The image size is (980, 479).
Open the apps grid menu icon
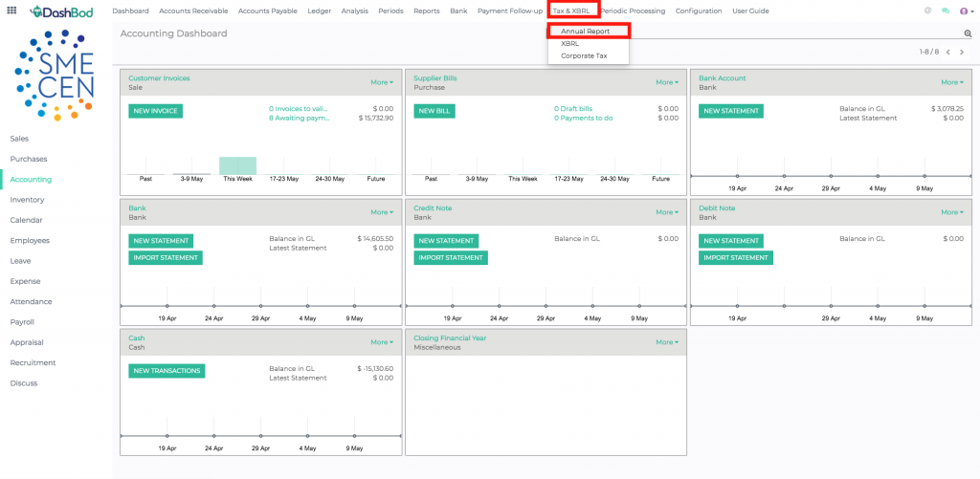coord(11,11)
